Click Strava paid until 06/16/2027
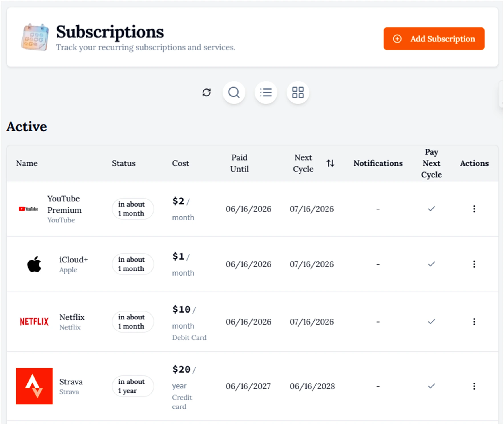 248,386
